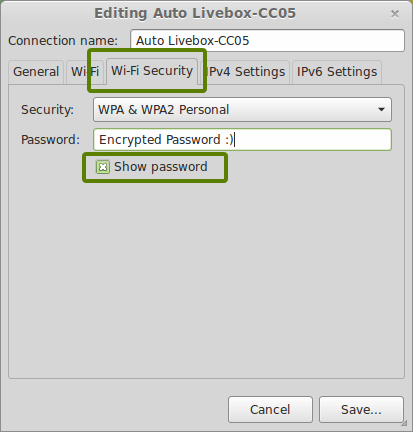
Task: Close the Editing Auto Livebox-CC05 dialog
Action: [395, 14]
